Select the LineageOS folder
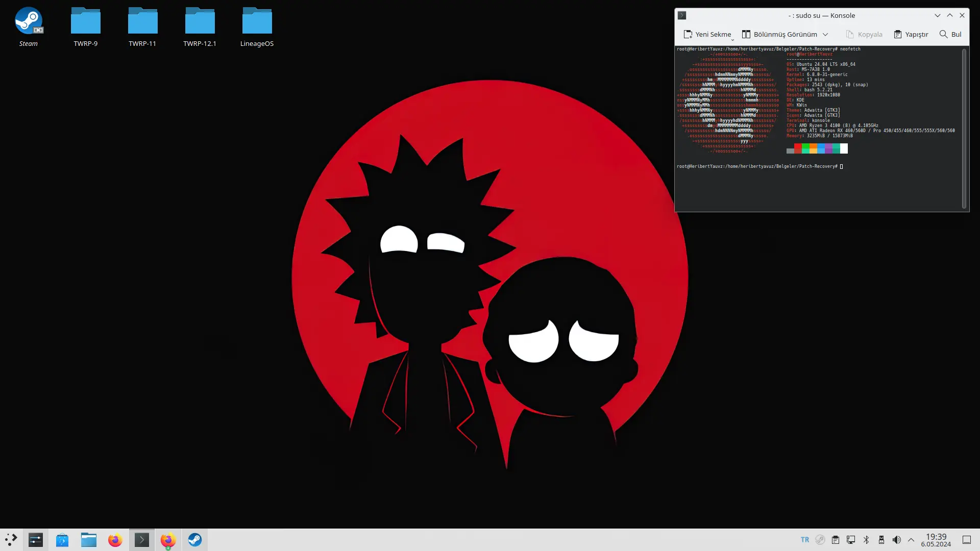Image resolution: width=980 pixels, height=551 pixels. [257, 27]
